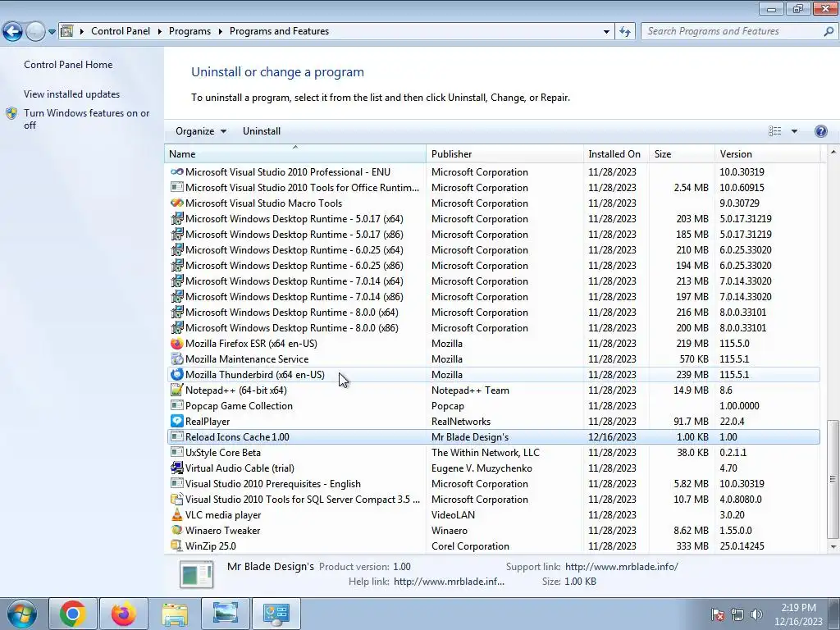Expand the view options dropdown arrow
840x630 pixels.
pos(794,131)
